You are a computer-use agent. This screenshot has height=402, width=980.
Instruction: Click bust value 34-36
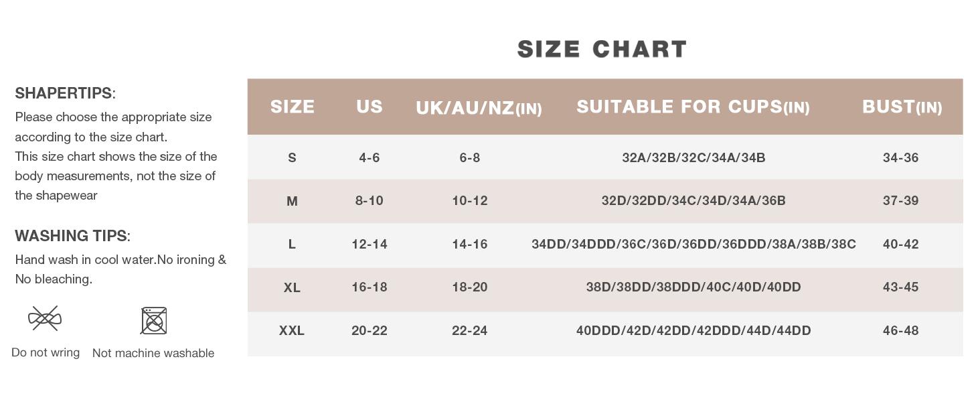(900, 157)
